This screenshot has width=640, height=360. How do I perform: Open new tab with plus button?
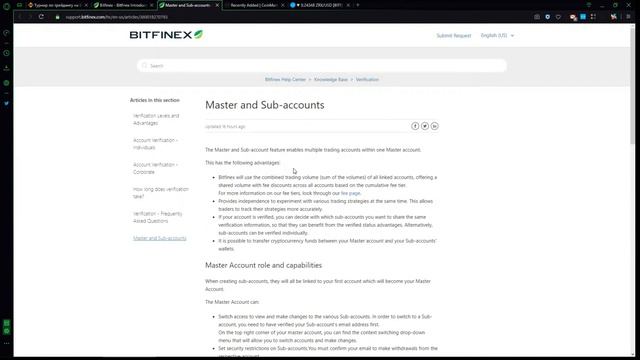358,5
